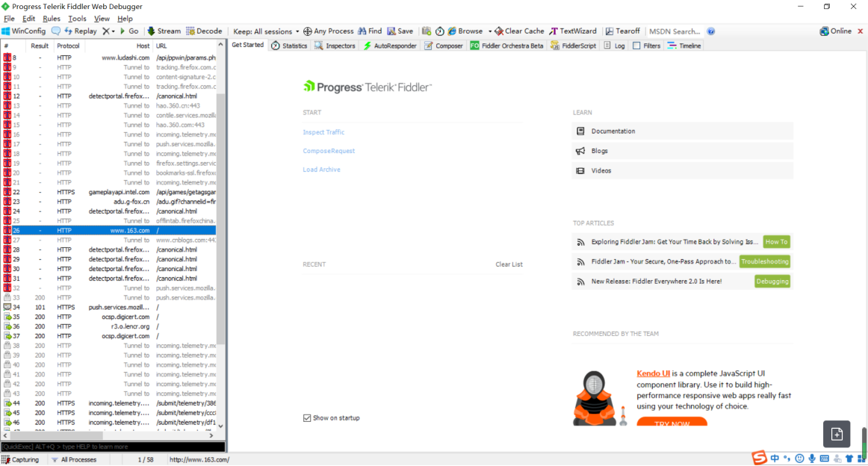Switch to the Inspectors tab

335,46
